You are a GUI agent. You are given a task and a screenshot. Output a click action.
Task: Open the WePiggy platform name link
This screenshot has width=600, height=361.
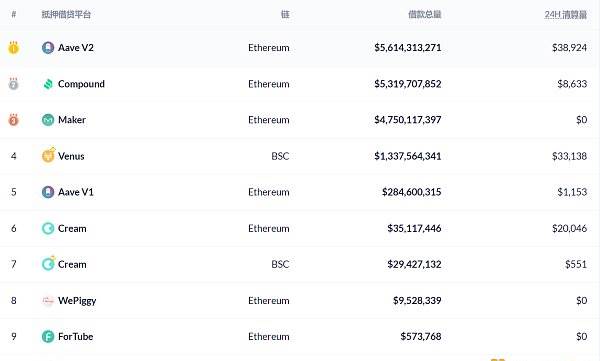77,301
